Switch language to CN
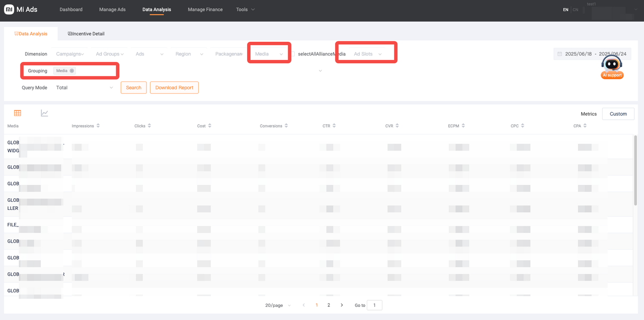Screen dimensions: 644x320 (x=575, y=10)
